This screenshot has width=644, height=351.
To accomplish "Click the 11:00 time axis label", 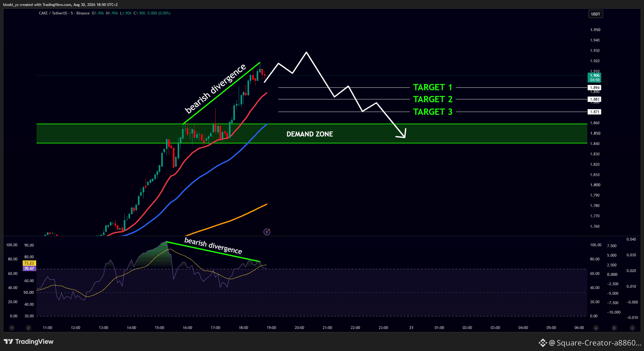I will click(48, 328).
